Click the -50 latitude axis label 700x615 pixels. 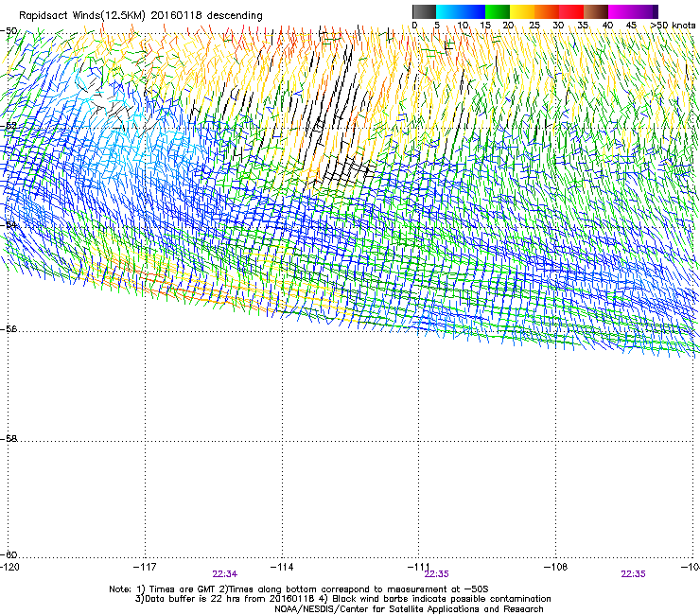click(9, 31)
